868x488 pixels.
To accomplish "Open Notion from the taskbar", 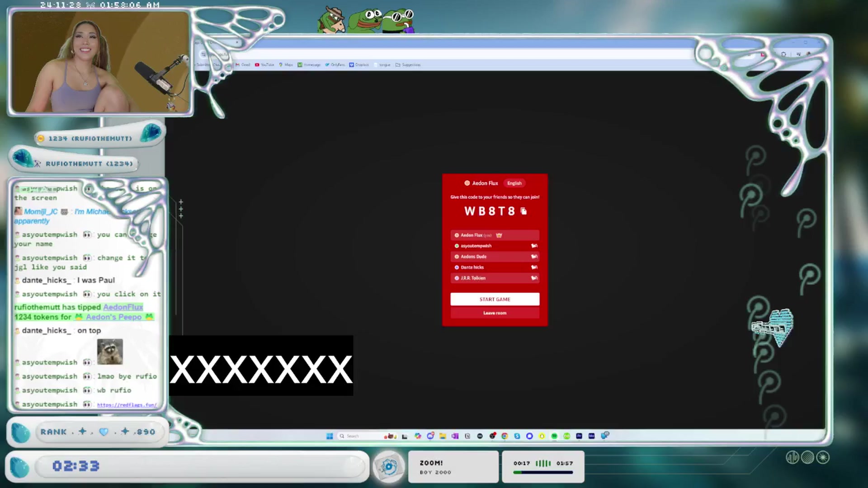I will click(x=467, y=436).
